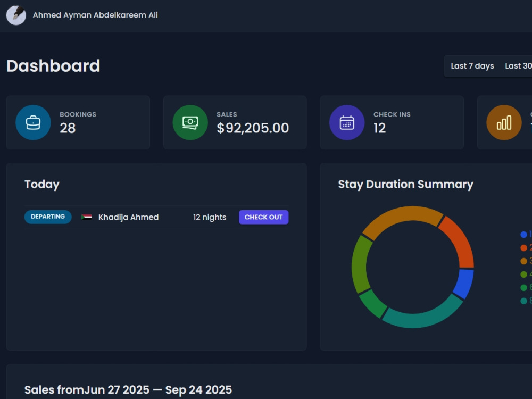Click the BOOKINGS label

78,114
